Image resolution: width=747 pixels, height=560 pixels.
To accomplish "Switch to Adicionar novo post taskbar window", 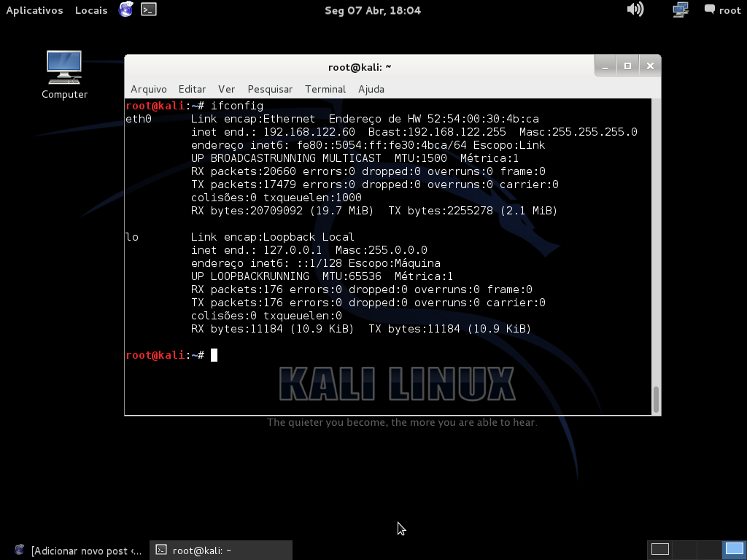I will point(79,551).
